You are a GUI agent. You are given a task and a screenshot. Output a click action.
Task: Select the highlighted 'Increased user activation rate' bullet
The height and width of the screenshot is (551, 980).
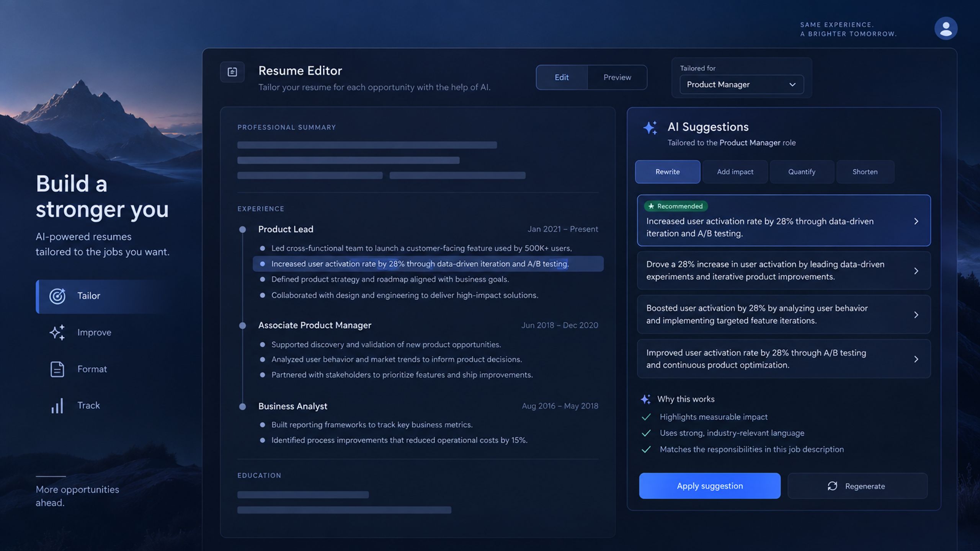428,264
